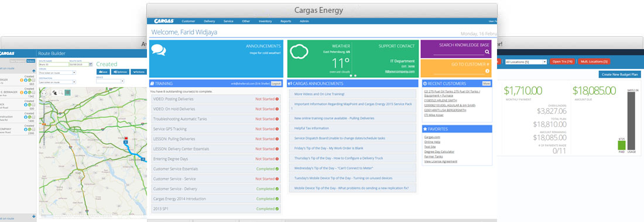Click the Go To Customer arrow icon
The width and height of the screenshot is (644, 222).
pos(487,71)
